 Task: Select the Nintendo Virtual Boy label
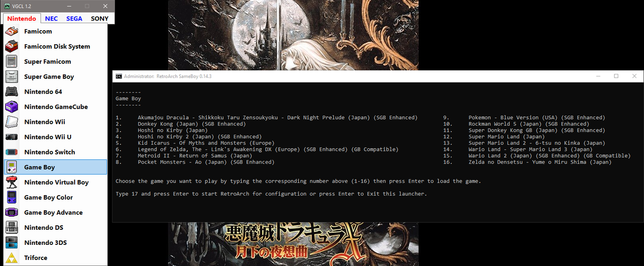(56, 182)
